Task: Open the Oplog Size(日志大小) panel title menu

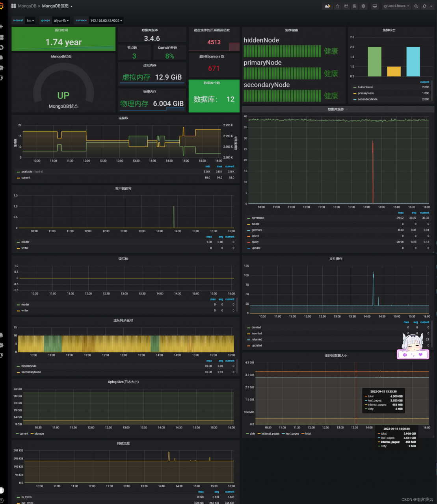Action: pos(123,382)
